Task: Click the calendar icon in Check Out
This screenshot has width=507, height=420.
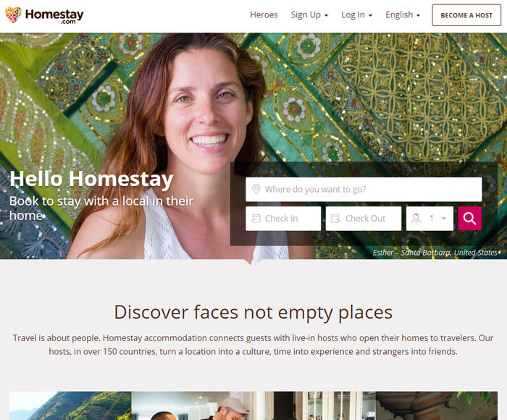Action: tap(335, 219)
